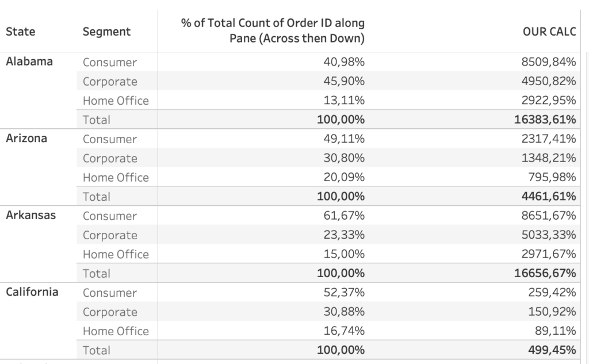This screenshot has width=589, height=364.
Task: Select the Alabama state label
Action: click(x=29, y=62)
